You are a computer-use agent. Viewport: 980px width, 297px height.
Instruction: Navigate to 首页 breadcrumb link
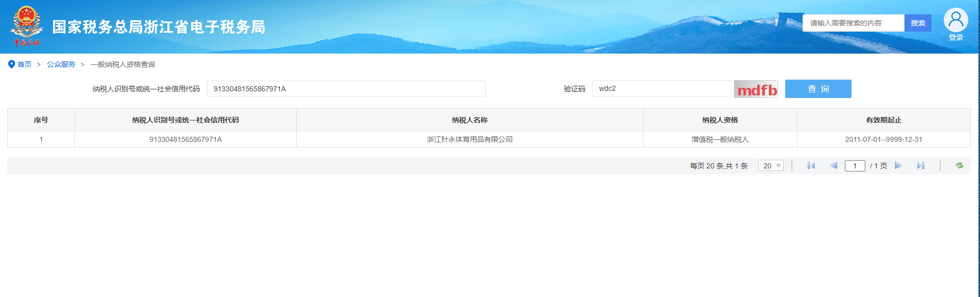click(x=24, y=64)
